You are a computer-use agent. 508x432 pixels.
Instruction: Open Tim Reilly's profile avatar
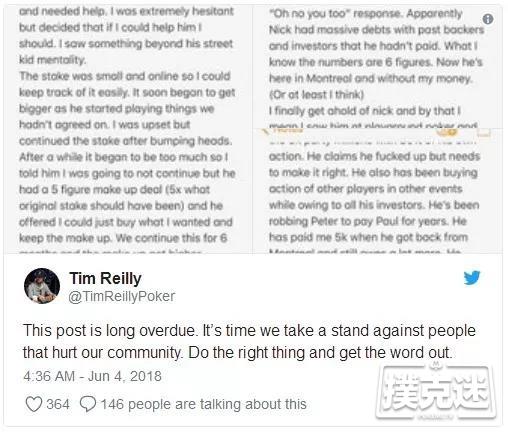[x=42, y=286]
